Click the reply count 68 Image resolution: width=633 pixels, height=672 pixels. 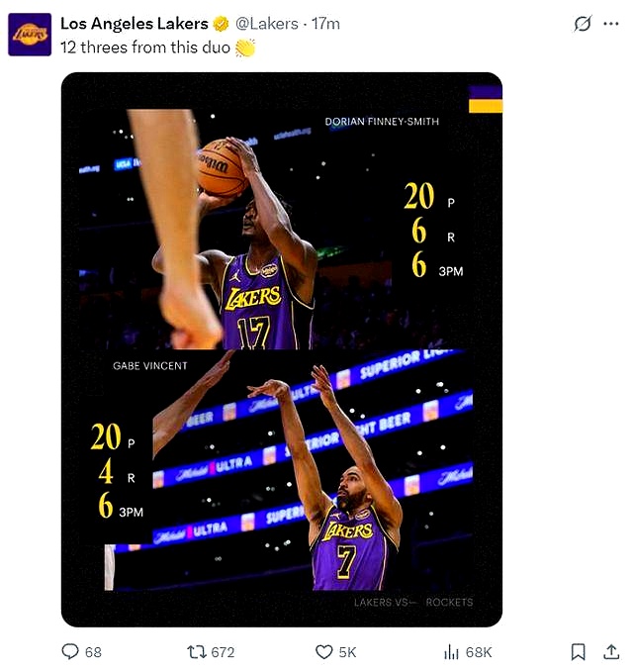(x=94, y=652)
